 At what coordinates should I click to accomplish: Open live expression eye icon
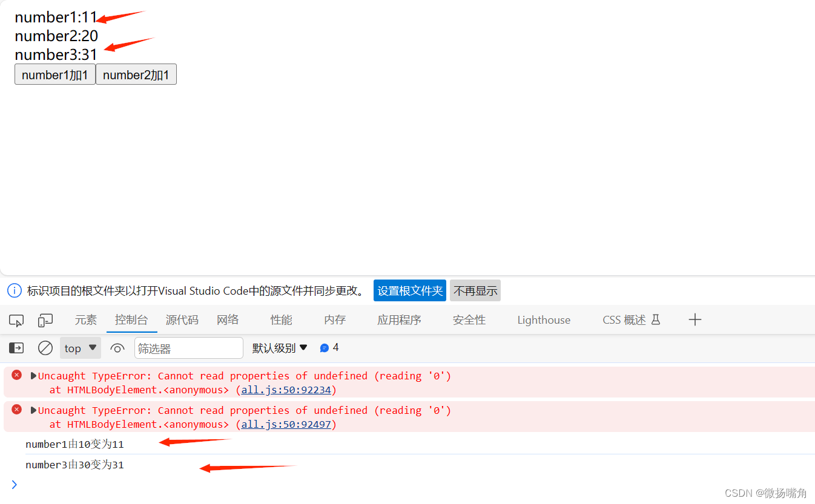pos(117,348)
